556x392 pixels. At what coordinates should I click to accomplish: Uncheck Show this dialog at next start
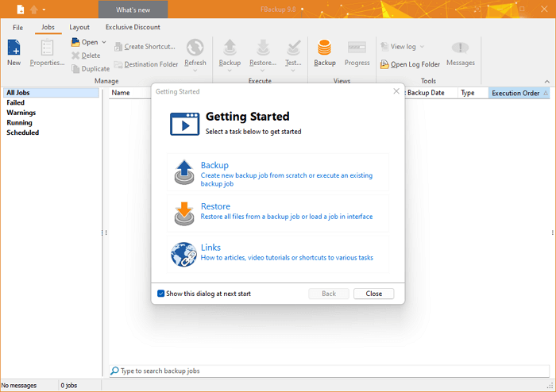pos(161,294)
